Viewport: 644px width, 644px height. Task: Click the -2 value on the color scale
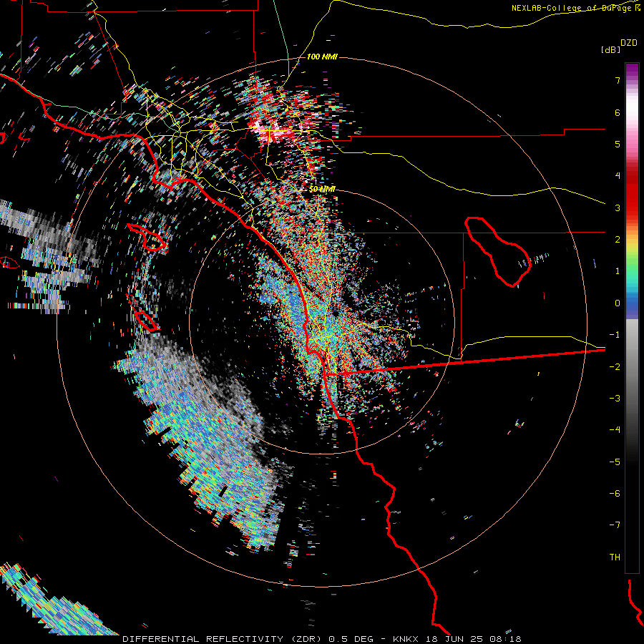point(615,367)
